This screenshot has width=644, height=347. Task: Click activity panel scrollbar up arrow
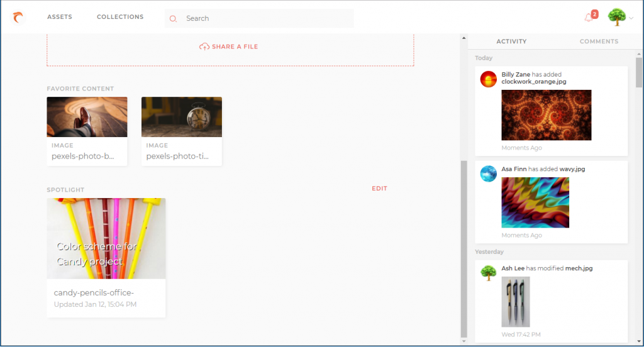coord(639,54)
